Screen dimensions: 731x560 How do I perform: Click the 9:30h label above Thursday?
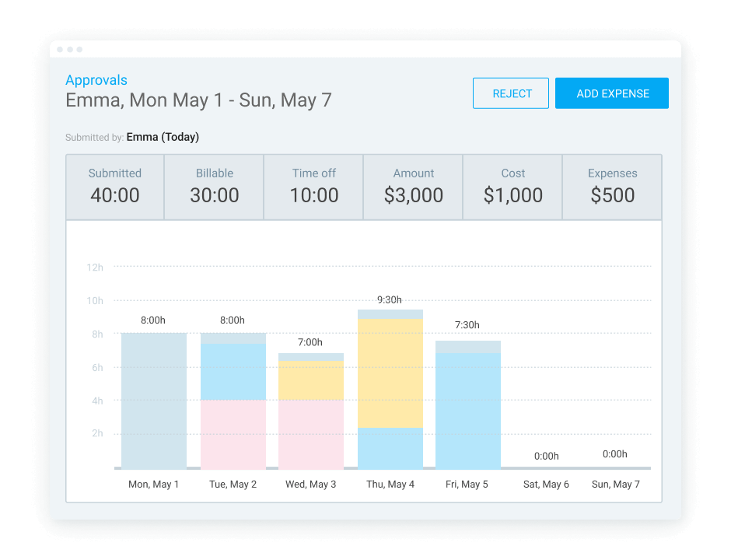[x=390, y=300]
